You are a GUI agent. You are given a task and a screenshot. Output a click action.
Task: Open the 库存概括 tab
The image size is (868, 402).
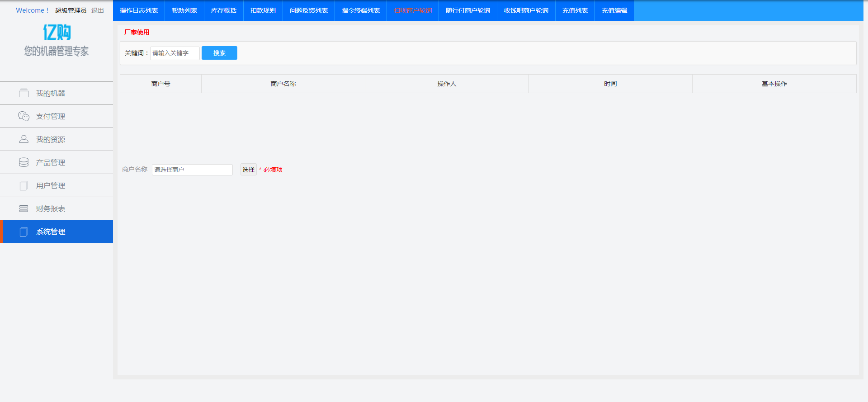(x=224, y=10)
